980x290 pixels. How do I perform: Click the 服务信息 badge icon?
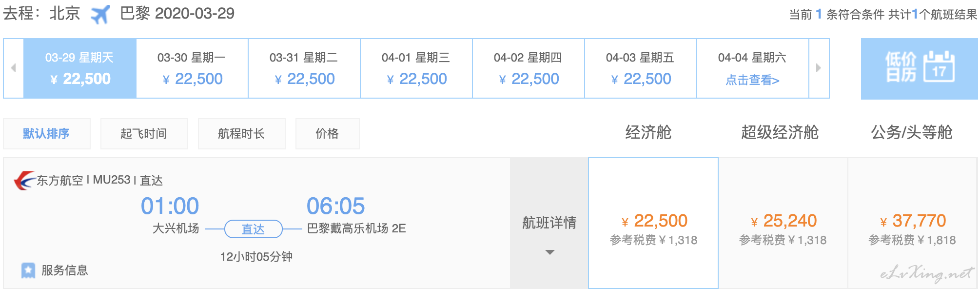point(28,270)
